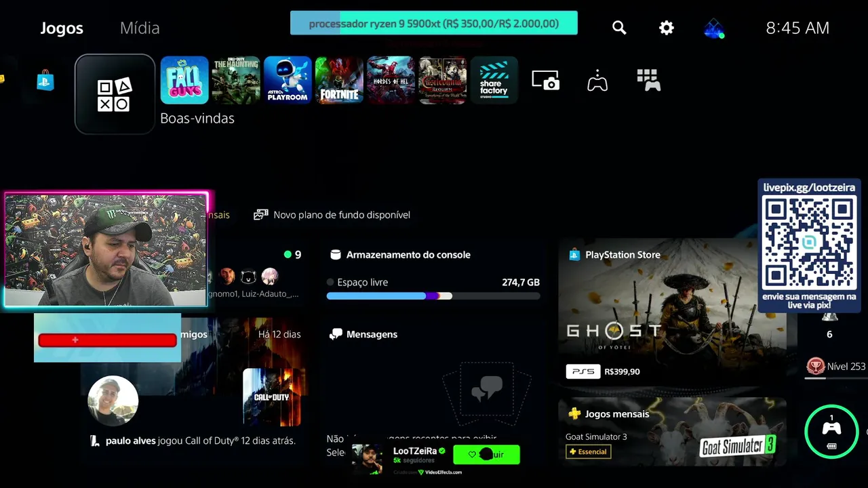Viewport: 868px width, 488px height.
Task: Click the Essencial badge
Action: tap(589, 451)
